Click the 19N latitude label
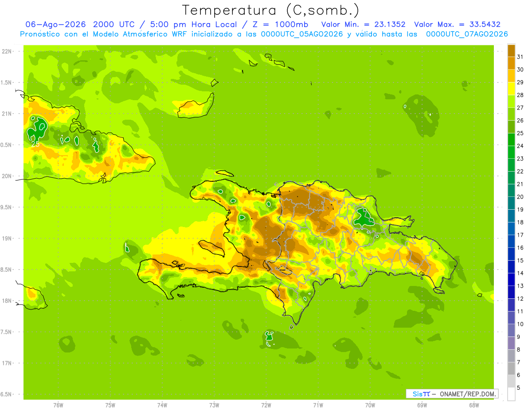Screen dimensions: 532x411 point(7,239)
